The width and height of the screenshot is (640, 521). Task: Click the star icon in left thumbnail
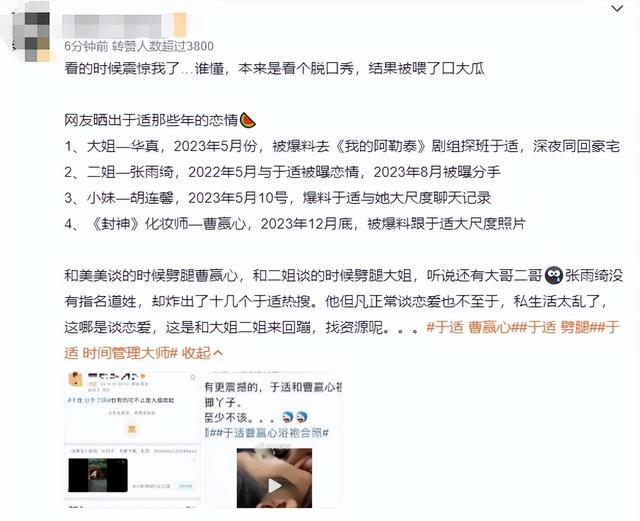[x=193, y=377]
